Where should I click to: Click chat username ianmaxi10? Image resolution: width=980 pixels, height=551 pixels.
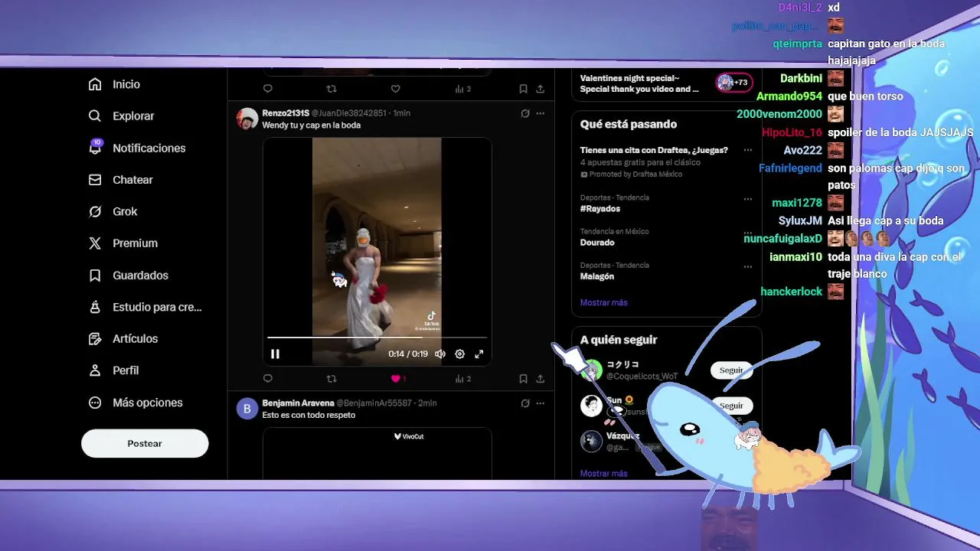(x=795, y=257)
